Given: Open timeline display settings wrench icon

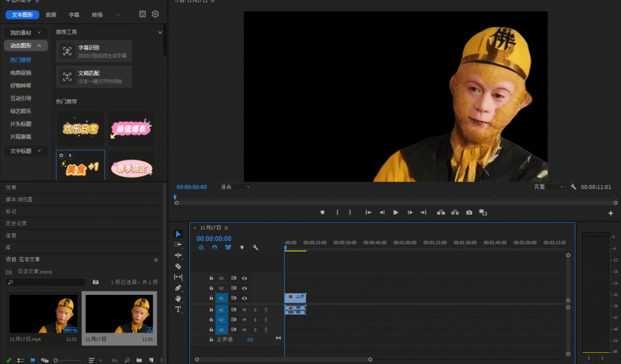Looking at the screenshot, I should (x=255, y=248).
